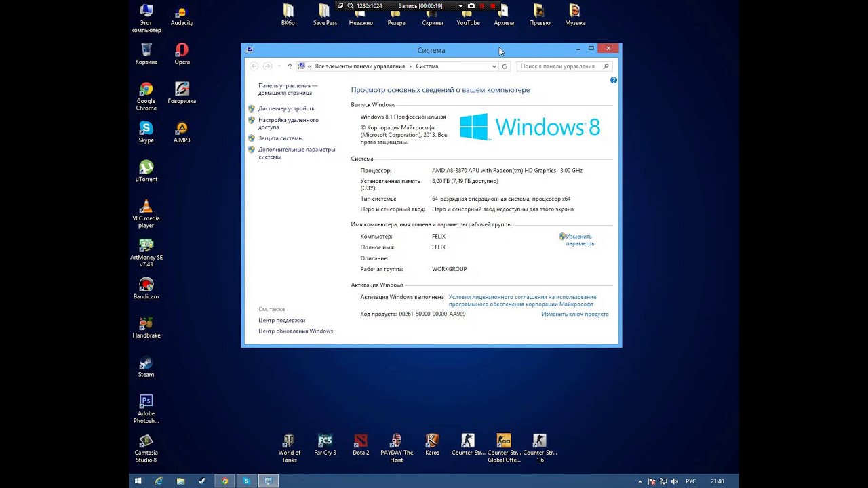Image resolution: width=868 pixels, height=488 pixels.
Task: Click 'Изменить параметры' link
Action: [x=580, y=240]
